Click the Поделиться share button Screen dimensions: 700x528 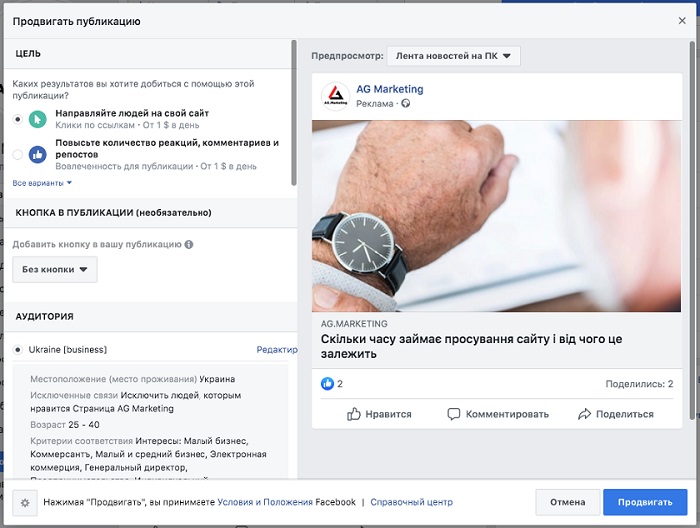pyautogui.click(x=616, y=414)
